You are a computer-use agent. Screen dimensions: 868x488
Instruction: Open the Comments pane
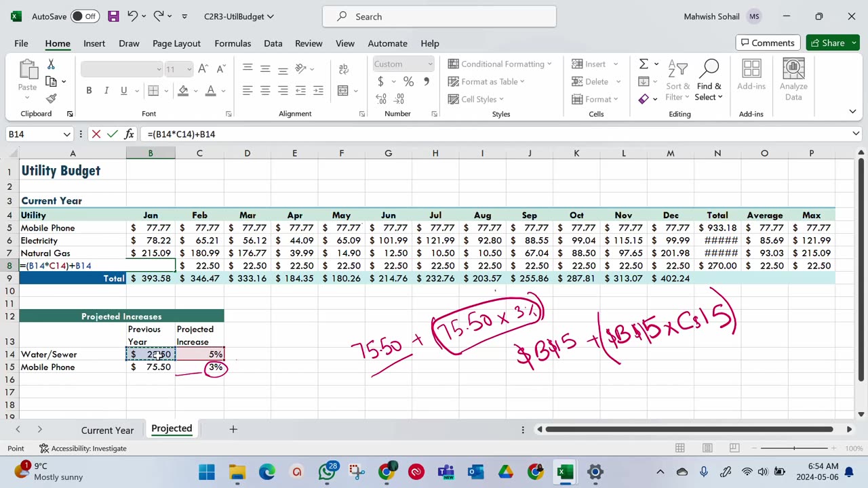tap(766, 43)
